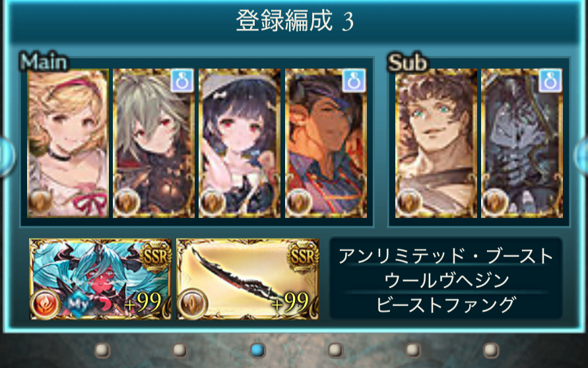
Task: Go to previous party with left arrow
Action: click(x=6, y=155)
